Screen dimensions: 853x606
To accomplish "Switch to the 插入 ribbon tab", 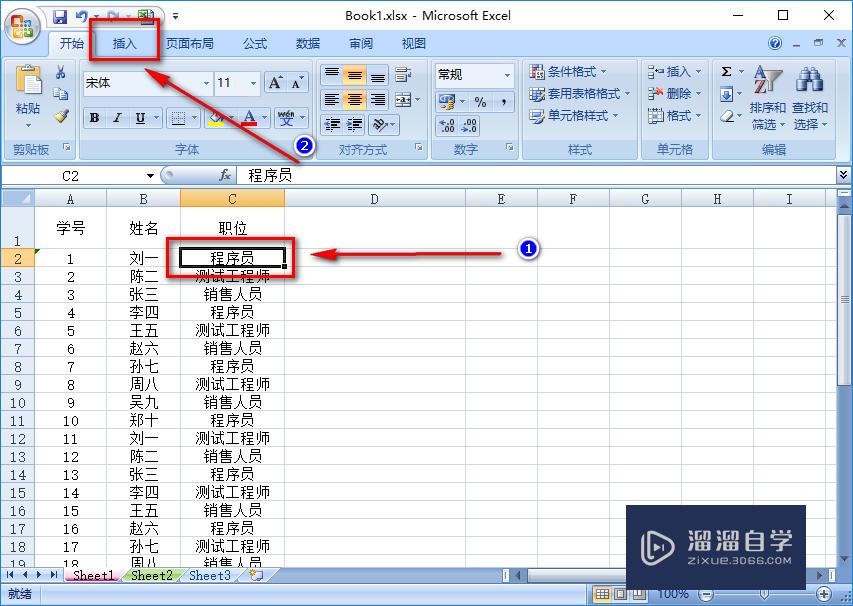I will pos(122,43).
